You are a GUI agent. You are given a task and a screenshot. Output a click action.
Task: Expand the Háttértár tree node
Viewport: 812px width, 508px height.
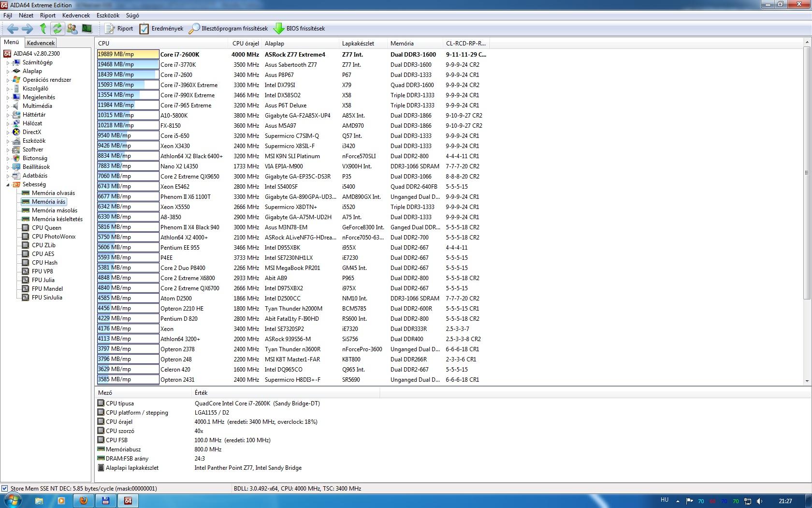[8, 115]
